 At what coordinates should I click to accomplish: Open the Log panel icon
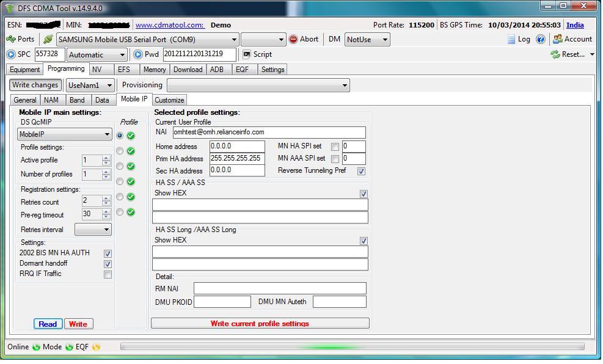tap(511, 39)
